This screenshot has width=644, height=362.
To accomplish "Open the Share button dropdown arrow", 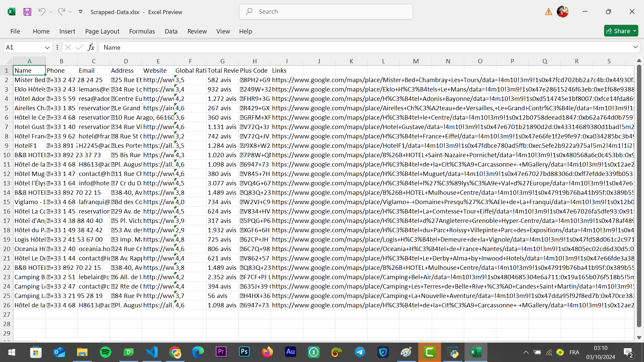I will pyautogui.click(x=635, y=31).
